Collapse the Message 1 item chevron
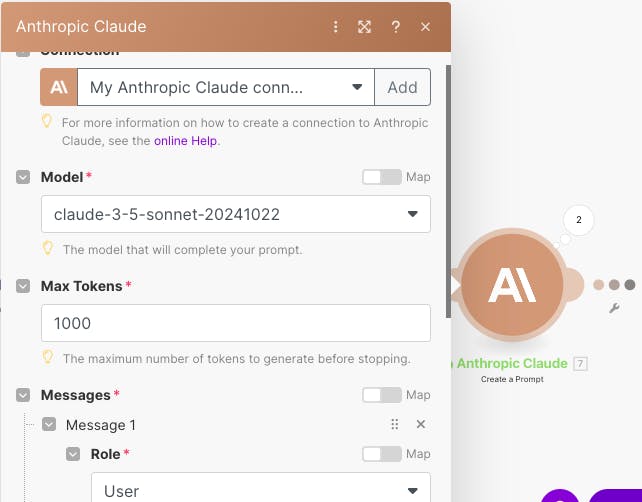Viewport: 642px width, 502px height. tap(49, 425)
